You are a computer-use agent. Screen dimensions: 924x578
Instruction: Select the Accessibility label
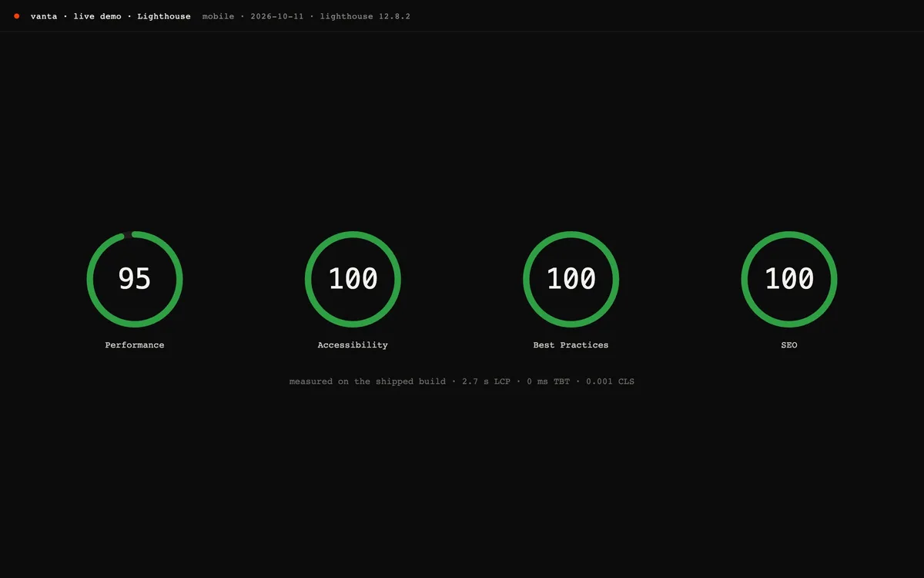click(353, 345)
